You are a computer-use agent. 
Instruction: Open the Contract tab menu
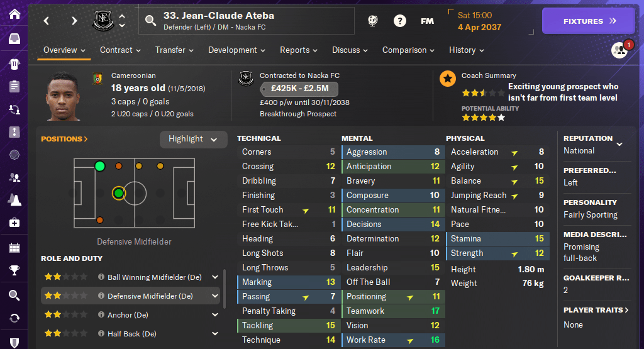click(x=120, y=50)
